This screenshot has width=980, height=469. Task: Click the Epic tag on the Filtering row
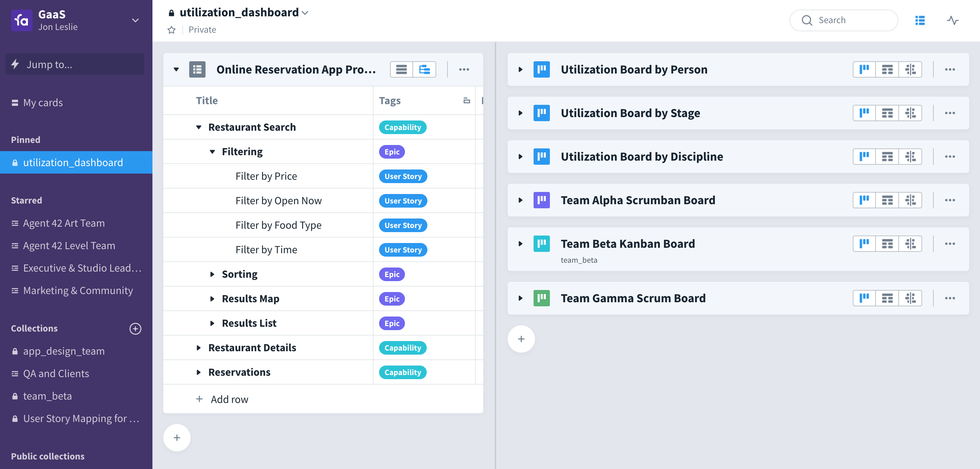(391, 151)
